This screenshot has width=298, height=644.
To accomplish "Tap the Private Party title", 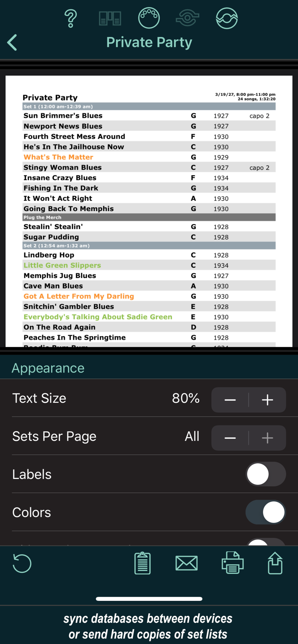I will [x=149, y=42].
